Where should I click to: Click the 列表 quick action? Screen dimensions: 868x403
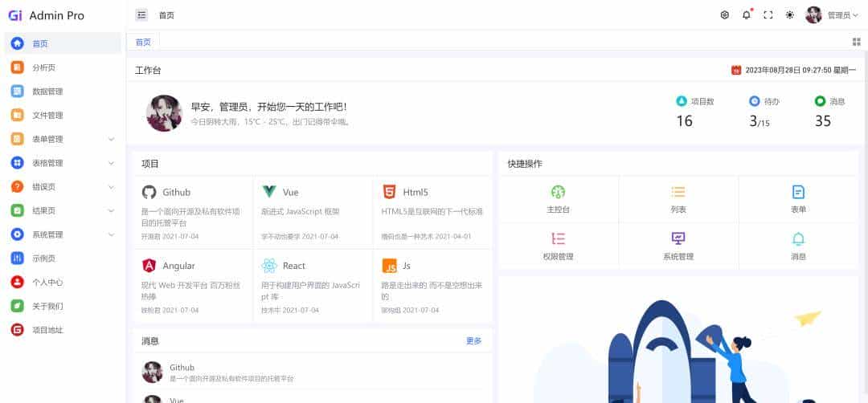tap(678, 200)
